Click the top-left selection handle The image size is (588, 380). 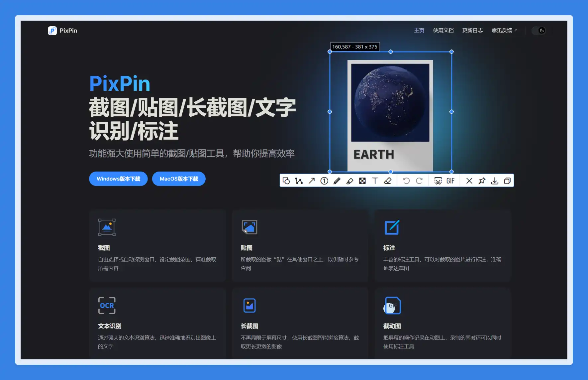(330, 52)
